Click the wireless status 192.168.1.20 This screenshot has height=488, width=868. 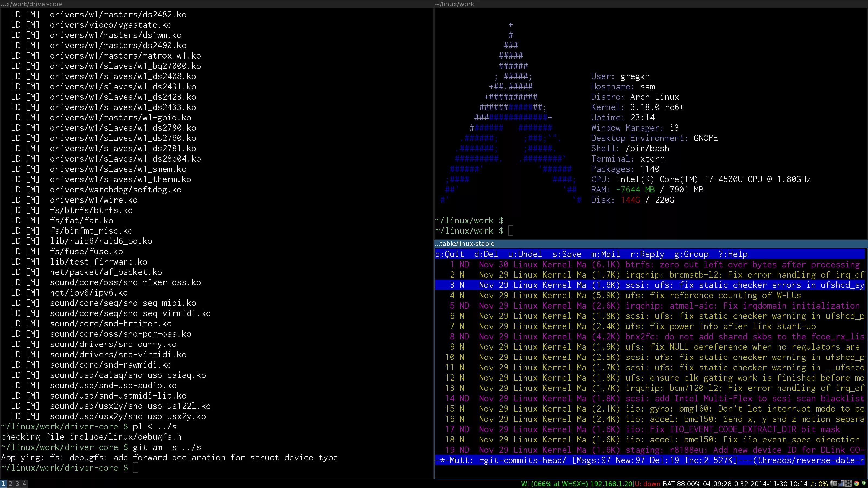pyautogui.click(x=576, y=484)
